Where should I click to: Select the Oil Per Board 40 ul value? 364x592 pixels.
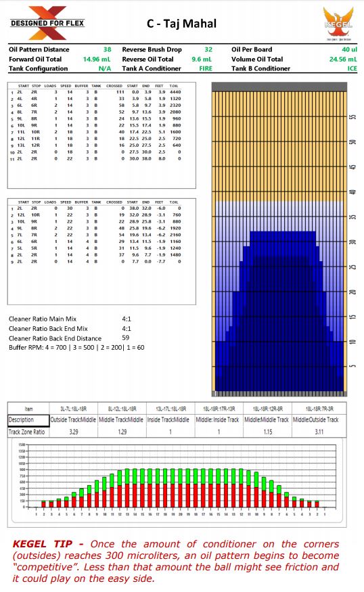tap(349, 49)
